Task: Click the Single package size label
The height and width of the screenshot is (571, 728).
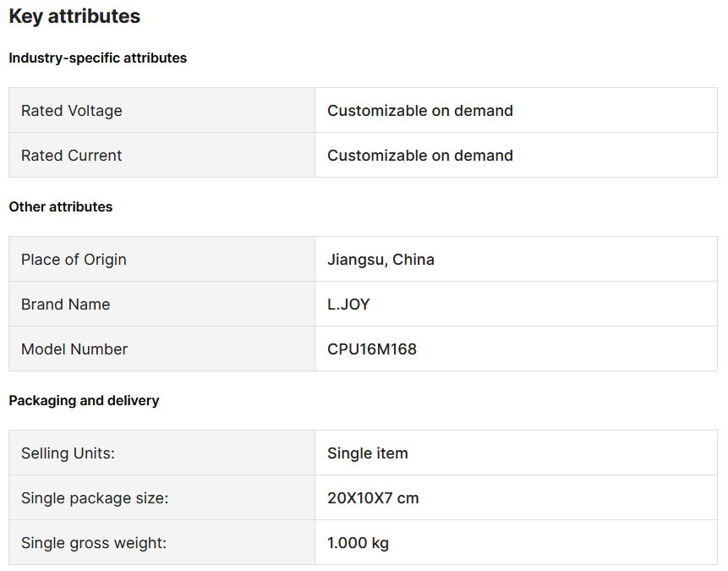Action: (95, 498)
